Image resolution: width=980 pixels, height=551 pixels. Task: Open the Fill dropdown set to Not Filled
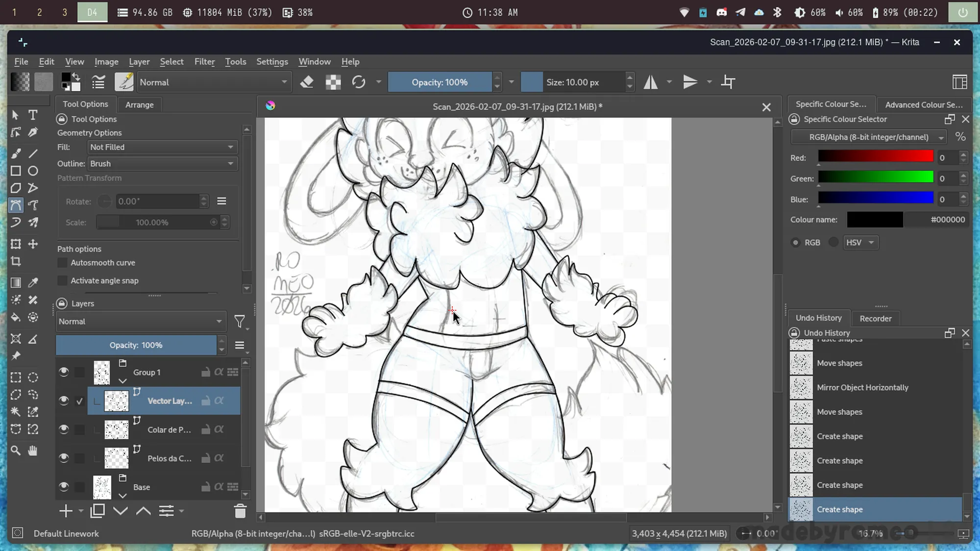[x=162, y=147]
